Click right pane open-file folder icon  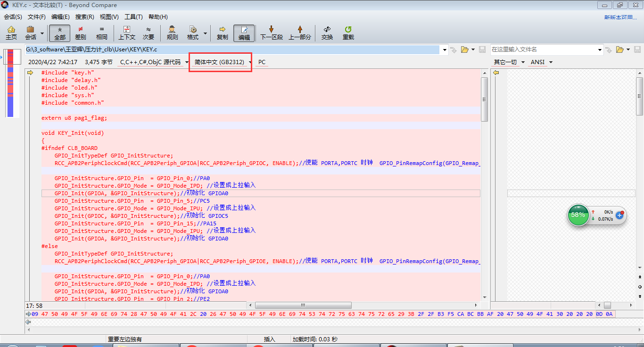(x=620, y=50)
